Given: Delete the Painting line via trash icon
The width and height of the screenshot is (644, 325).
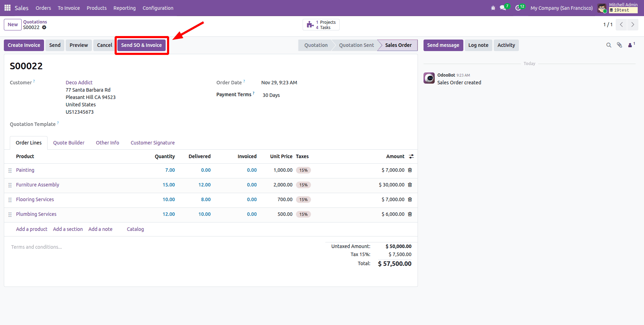Looking at the screenshot, I should [410, 170].
